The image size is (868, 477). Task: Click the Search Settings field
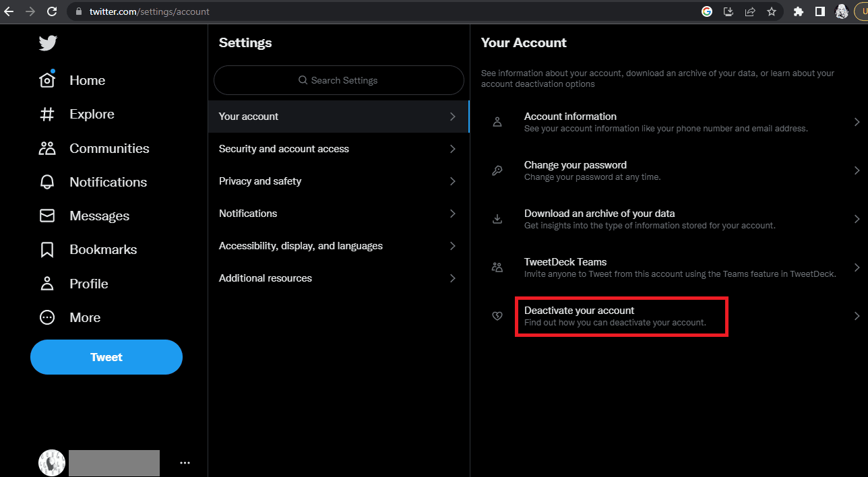click(338, 80)
